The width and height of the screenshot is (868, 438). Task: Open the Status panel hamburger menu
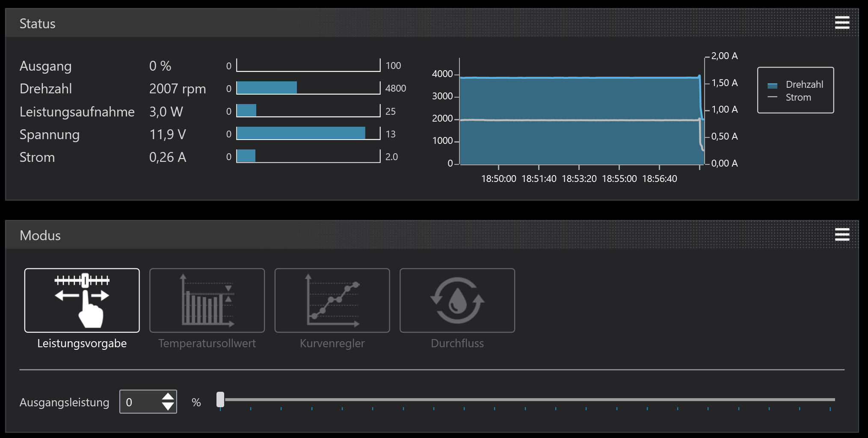(x=842, y=23)
